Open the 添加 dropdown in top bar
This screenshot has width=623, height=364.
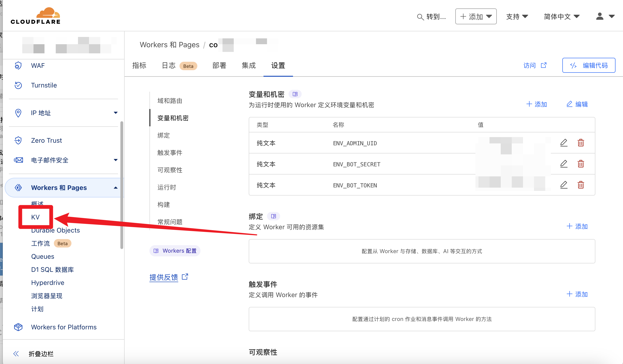[x=476, y=17]
